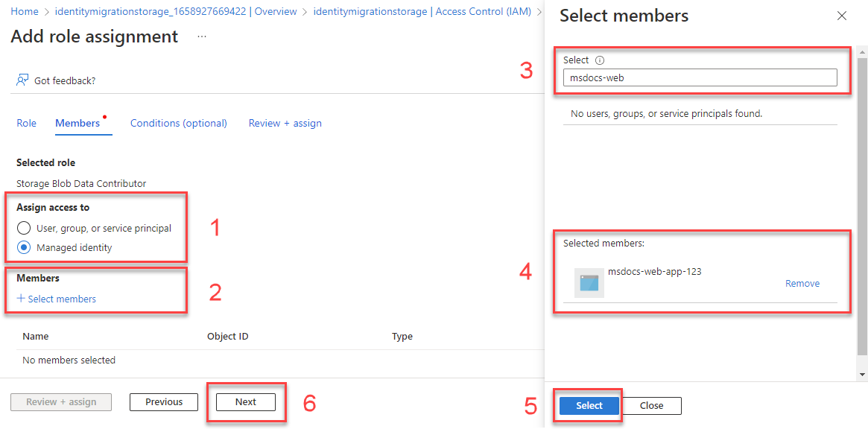This screenshot has width=868, height=429.
Task: Close the Select members panel with the X
Action: (x=842, y=15)
